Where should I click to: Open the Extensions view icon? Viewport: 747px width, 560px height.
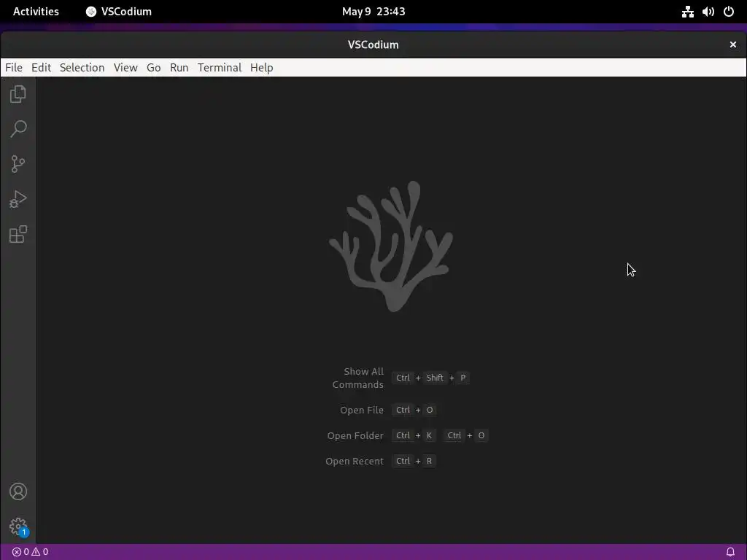click(x=18, y=234)
